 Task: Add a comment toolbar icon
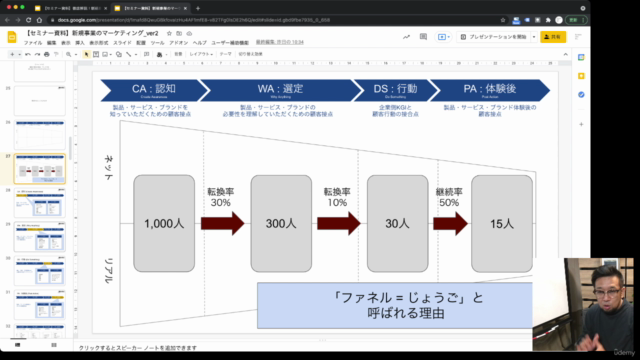(147, 54)
